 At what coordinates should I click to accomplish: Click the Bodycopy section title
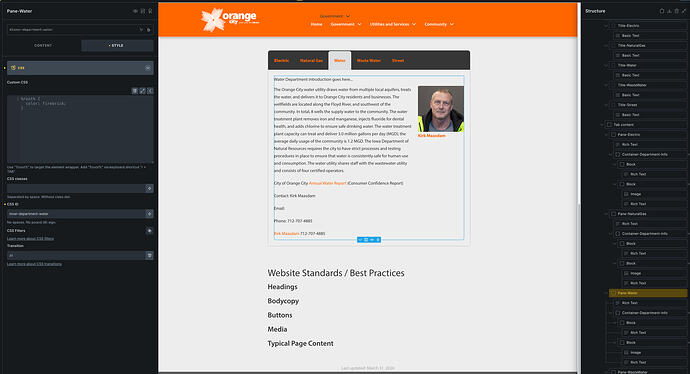coord(283,301)
